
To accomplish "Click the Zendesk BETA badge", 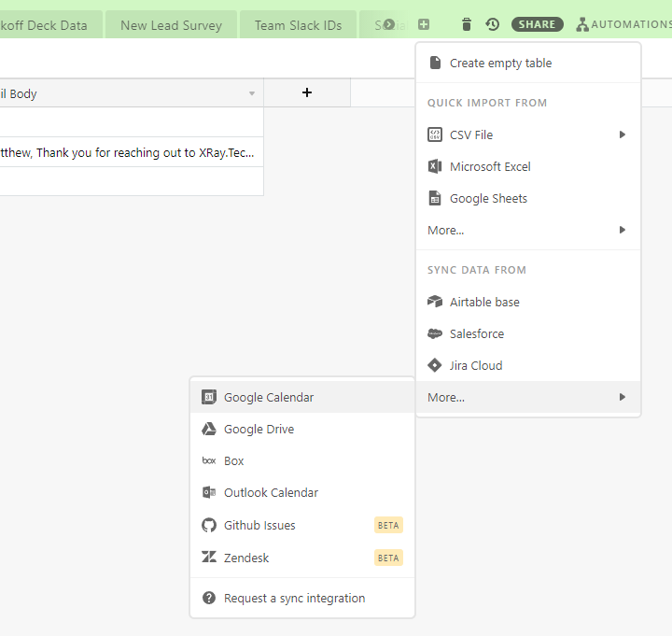I will point(388,558).
